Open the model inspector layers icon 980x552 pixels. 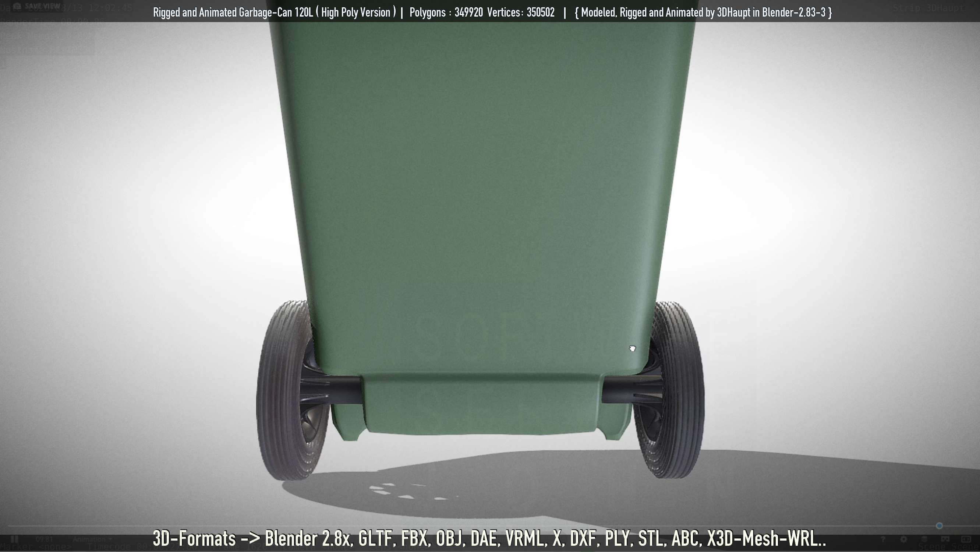coord(924,539)
